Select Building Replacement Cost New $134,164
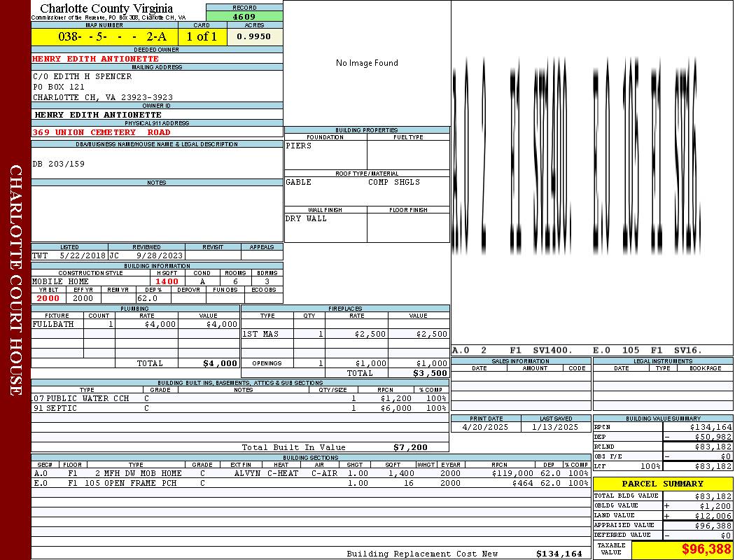This screenshot has height=560, width=735. pos(559,554)
